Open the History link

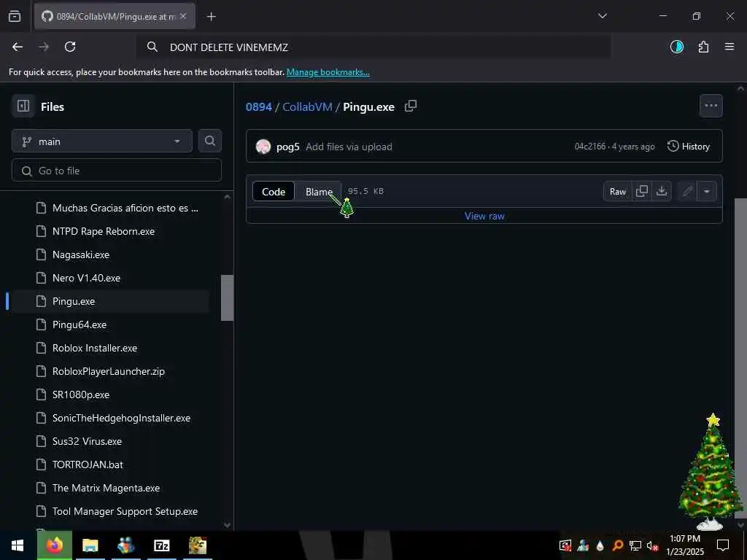coord(688,147)
